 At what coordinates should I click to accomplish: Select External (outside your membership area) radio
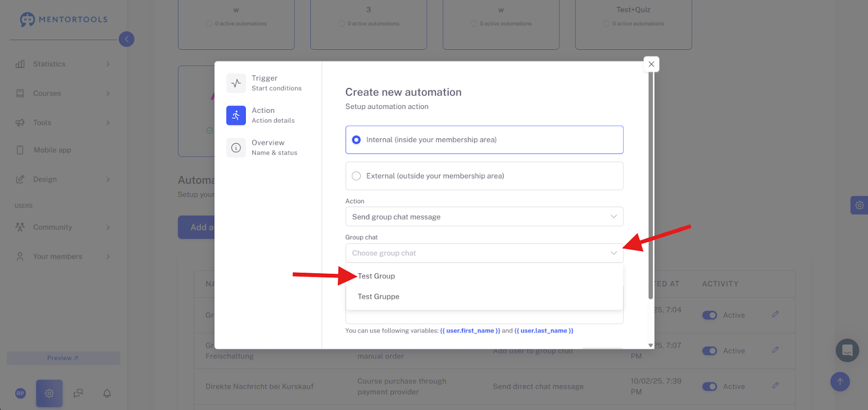coord(356,176)
